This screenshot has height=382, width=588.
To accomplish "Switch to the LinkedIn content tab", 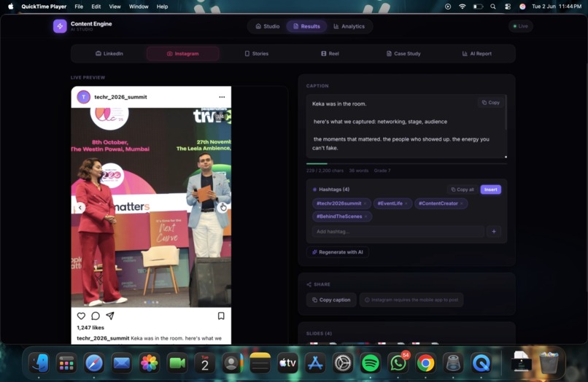I will tap(109, 54).
